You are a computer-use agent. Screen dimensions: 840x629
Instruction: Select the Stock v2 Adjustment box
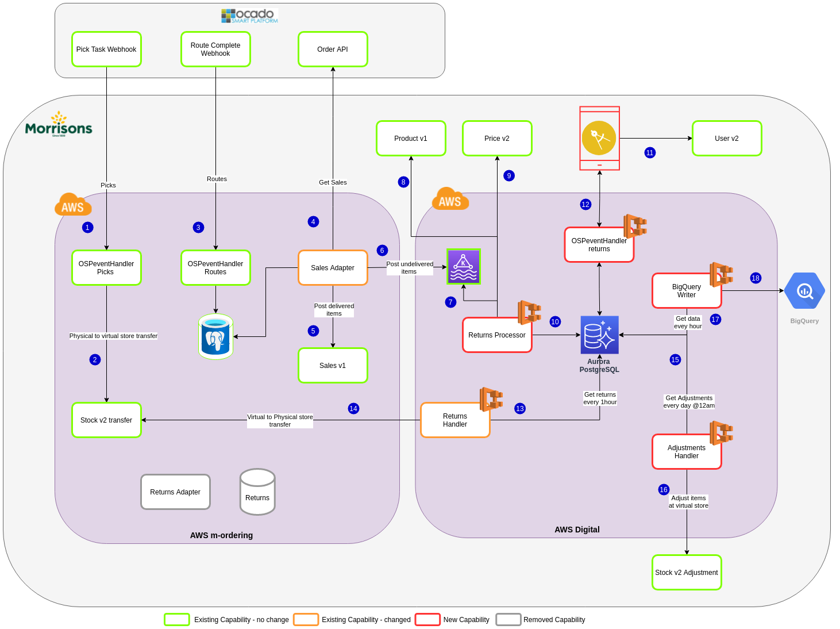click(x=687, y=573)
